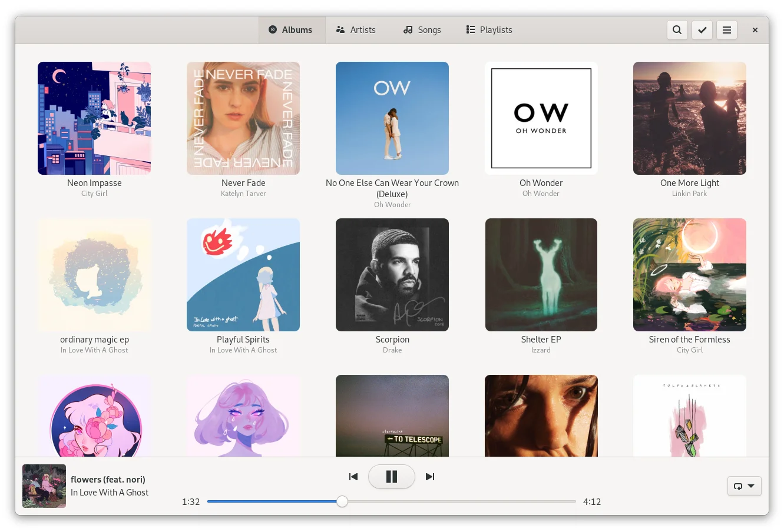This screenshot has width=784, height=532.
Task: Open the search button in header
Action: click(677, 30)
